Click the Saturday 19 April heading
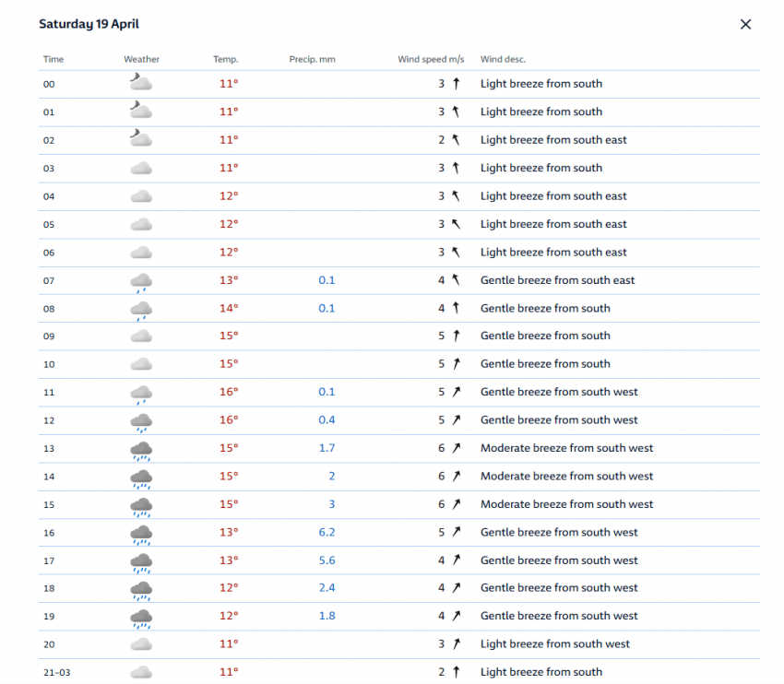 89,24
